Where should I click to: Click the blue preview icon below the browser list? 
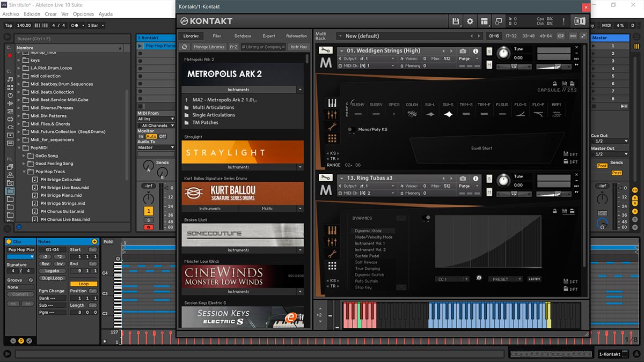click(19, 227)
